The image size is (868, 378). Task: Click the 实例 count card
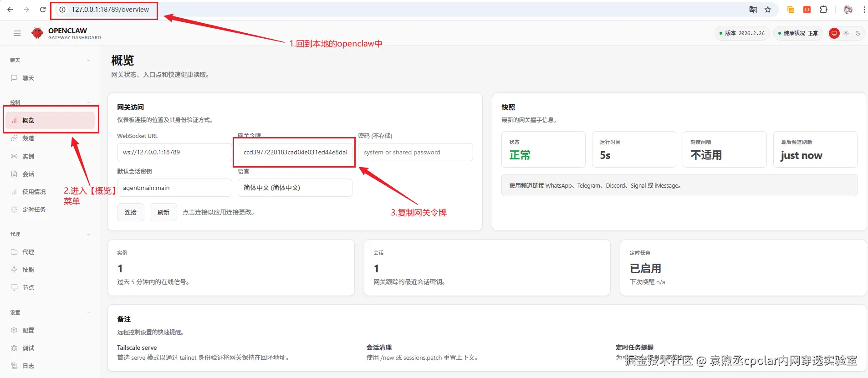231,268
